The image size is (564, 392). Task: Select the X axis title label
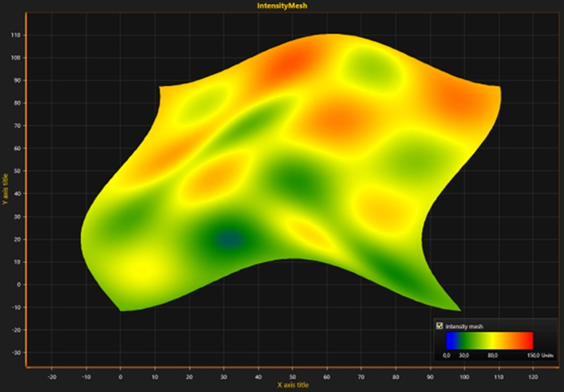pos(293,385)
